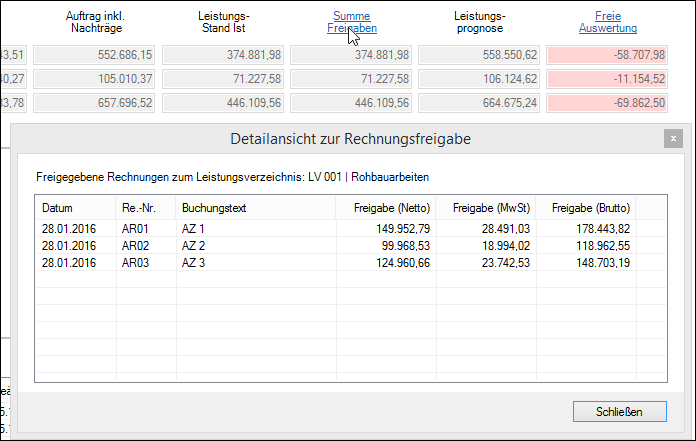Click Leistungs-Stand Ist field 446.109,56
Viewport: 696px width, 441px height.
(223, 103)
